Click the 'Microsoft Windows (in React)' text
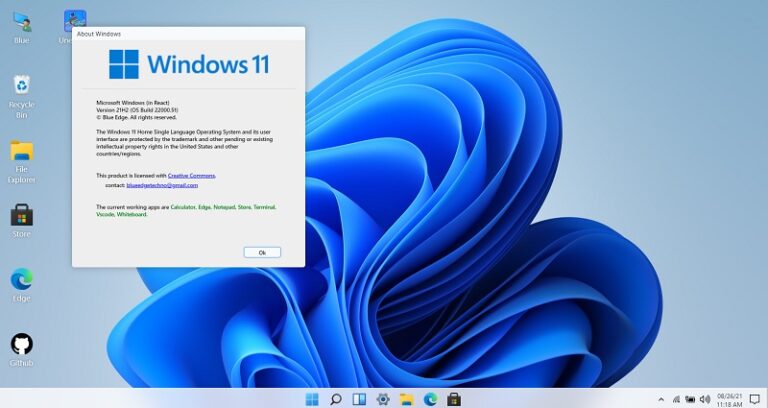Screen dimensions: 768x408 pyautogui.click(x=133, y=103)
